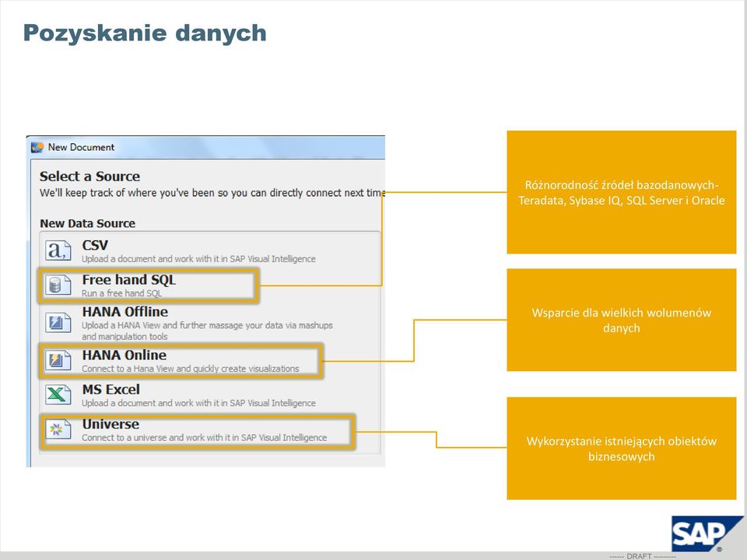Pick the HANA Online data source

181,361
